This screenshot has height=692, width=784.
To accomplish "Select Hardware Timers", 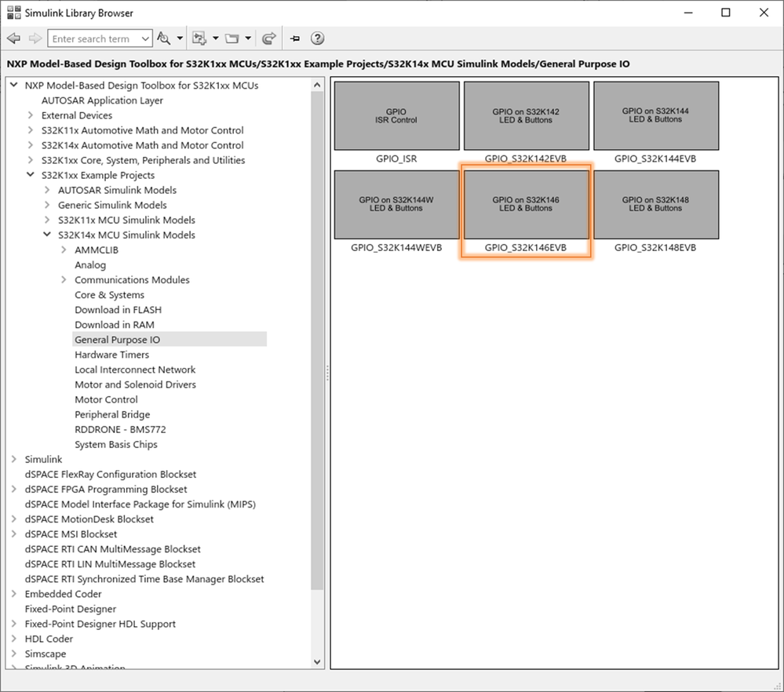I will [112, 355].
